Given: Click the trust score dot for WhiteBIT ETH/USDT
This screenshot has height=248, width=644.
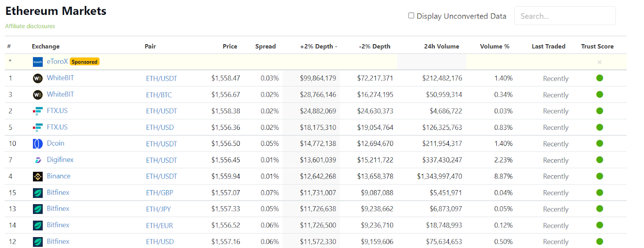Looking at the screenshot, I should pos(600,78).
